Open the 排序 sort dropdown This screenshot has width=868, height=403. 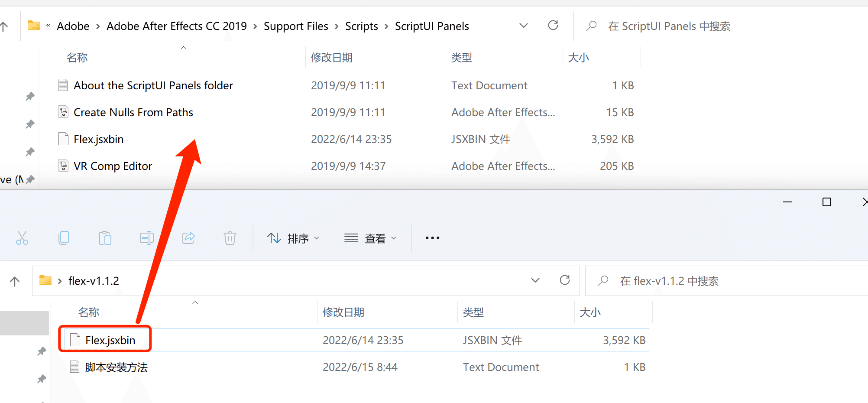click(x=293, y=238)
